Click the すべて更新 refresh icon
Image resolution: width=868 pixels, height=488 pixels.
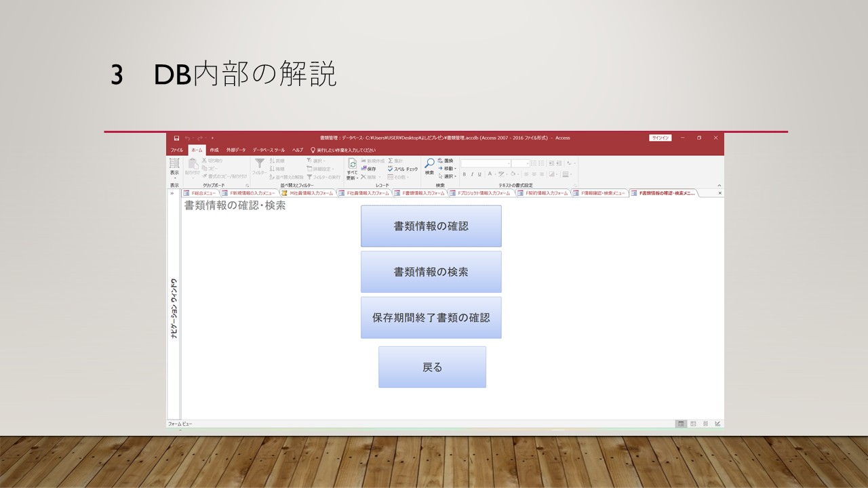(352, 165)
